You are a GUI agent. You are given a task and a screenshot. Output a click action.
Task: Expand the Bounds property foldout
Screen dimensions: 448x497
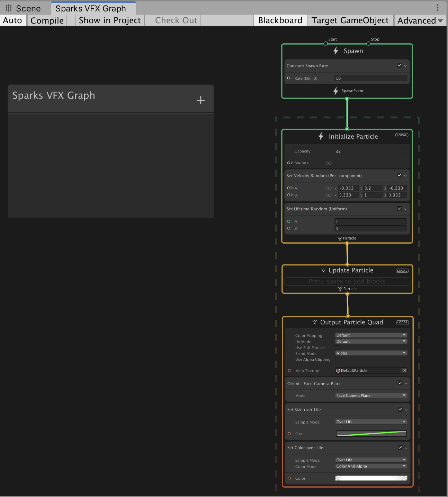pyautogui.click(x=292, y=163)
